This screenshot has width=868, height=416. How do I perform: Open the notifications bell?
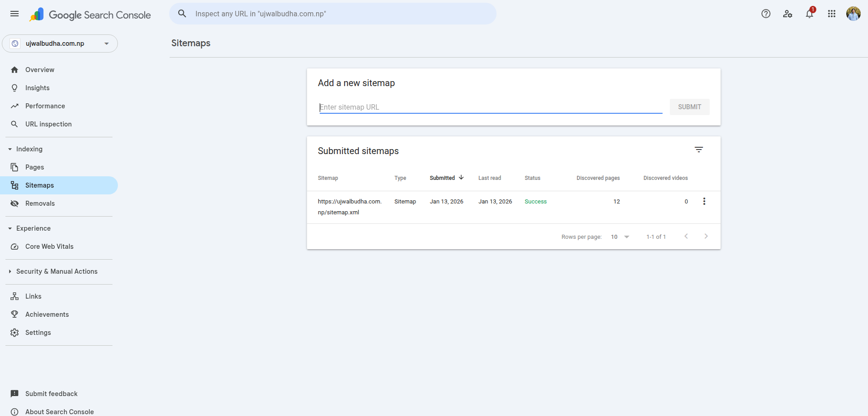tap(809, 15)
